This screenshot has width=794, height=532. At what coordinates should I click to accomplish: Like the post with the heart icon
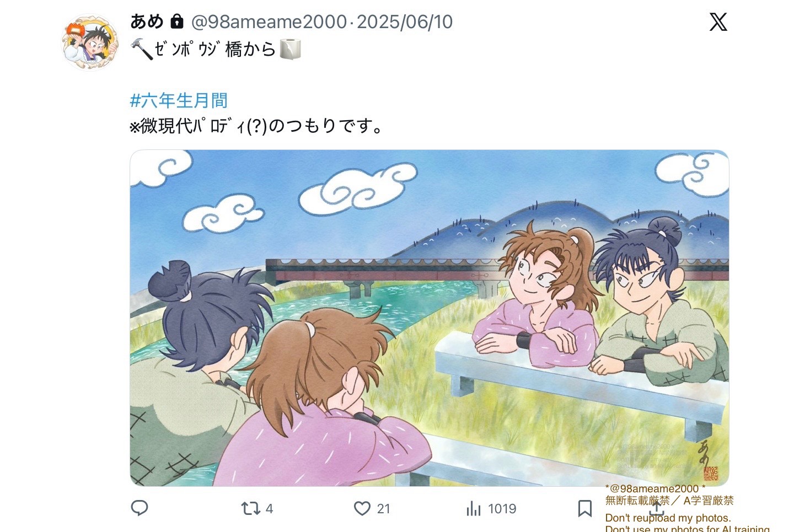tap(362, 508)
